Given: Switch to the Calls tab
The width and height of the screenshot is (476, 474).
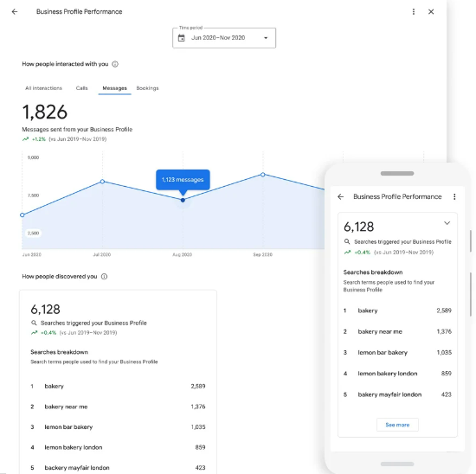Looking at the screenshot, I should 81,88.
